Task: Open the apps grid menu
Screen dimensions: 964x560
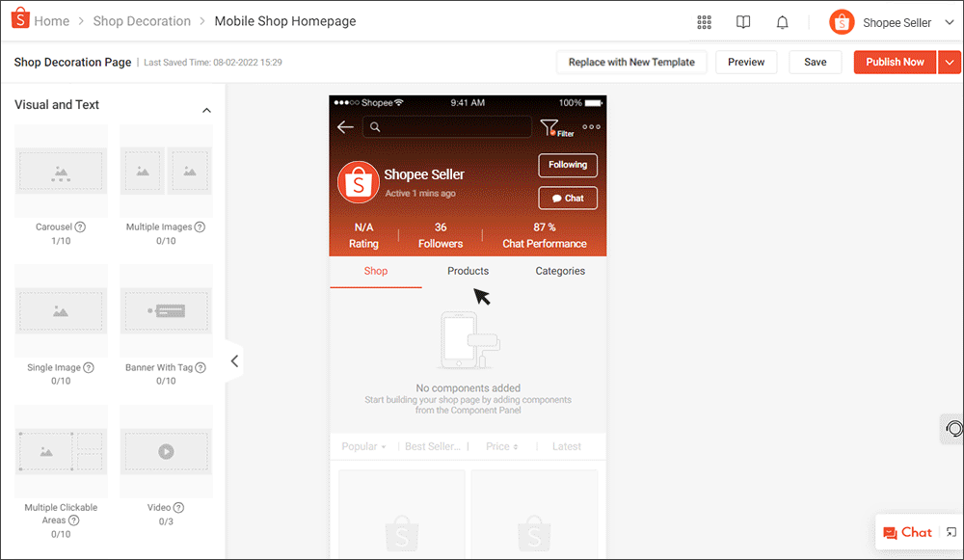Action: [704, 21]
